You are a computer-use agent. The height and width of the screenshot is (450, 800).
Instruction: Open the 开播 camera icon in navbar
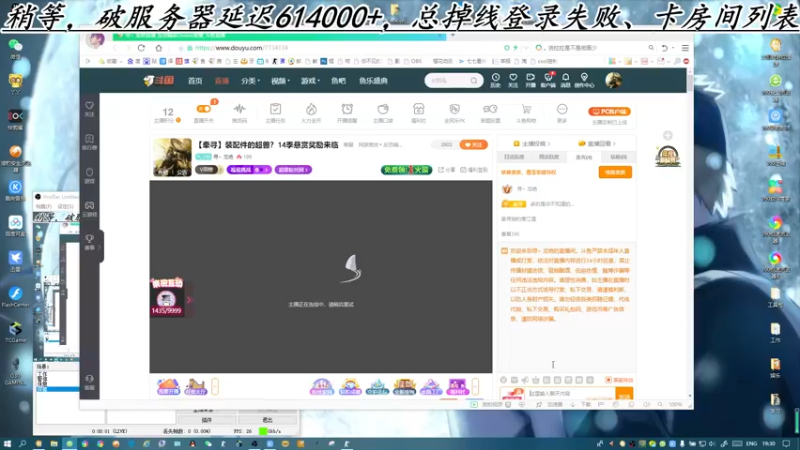pos(531,80)
